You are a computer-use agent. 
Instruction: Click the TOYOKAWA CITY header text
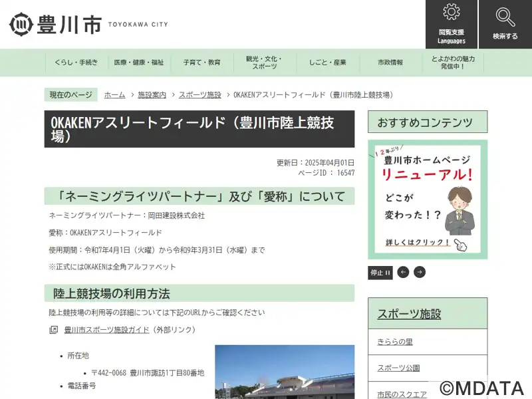coord(138,25)
